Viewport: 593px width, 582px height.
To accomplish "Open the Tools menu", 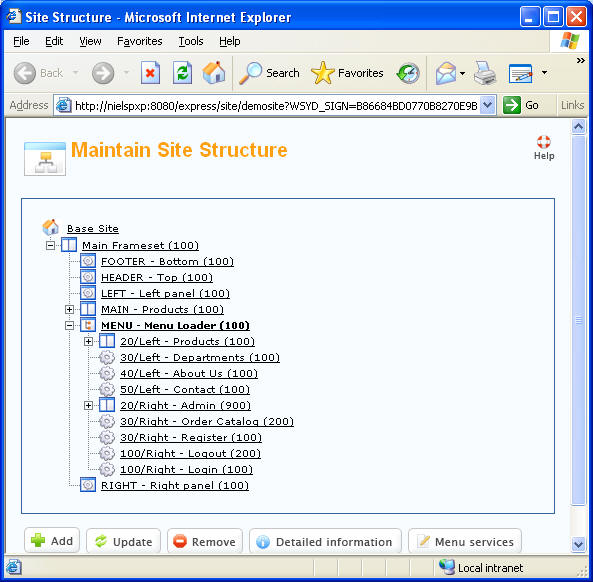I will [x=191, y=41].
